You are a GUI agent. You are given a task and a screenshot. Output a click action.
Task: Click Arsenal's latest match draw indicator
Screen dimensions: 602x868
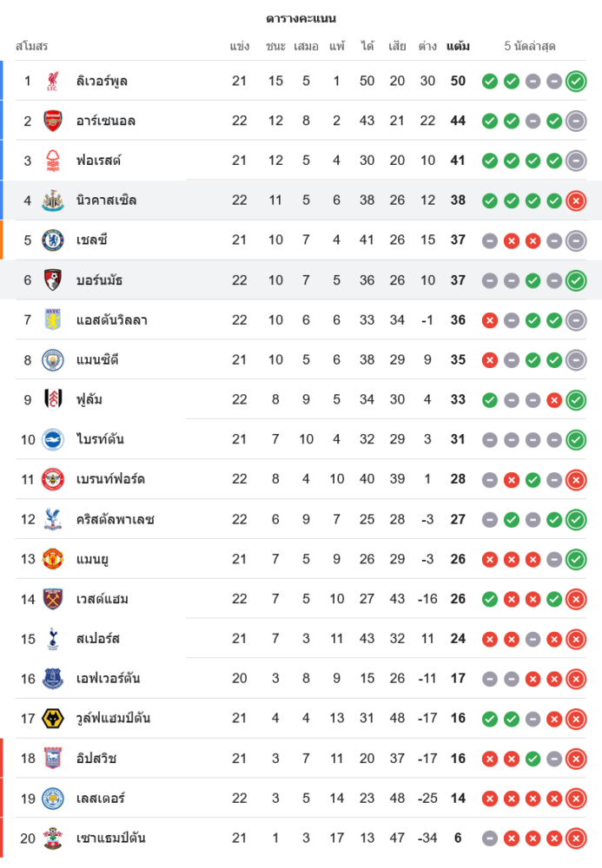tap(575, 122)
